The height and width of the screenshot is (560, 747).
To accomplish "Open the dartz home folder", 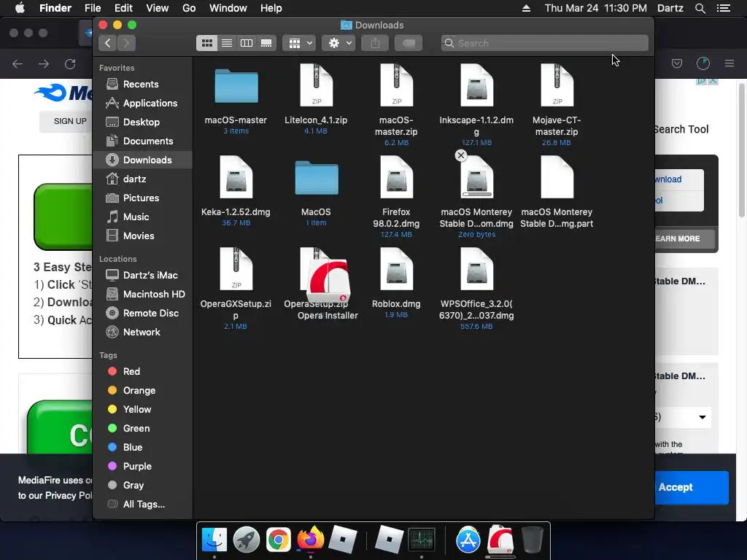I will [x=142, y=179].
